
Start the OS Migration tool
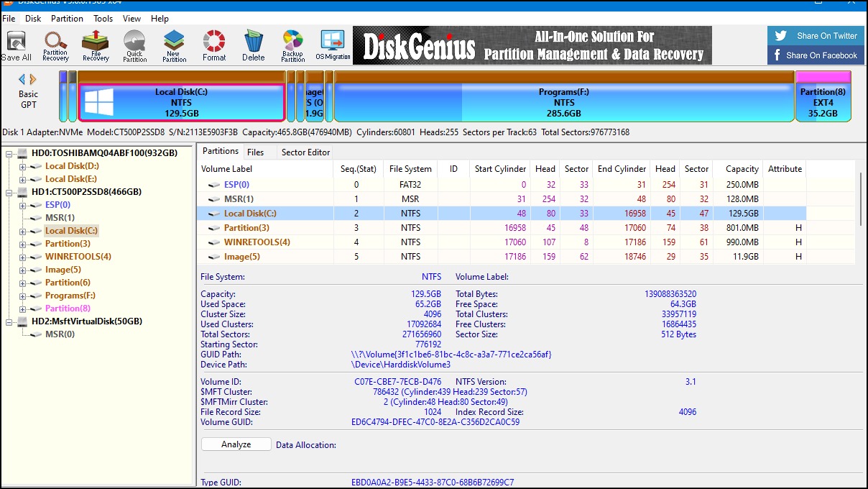pos(333,45)
